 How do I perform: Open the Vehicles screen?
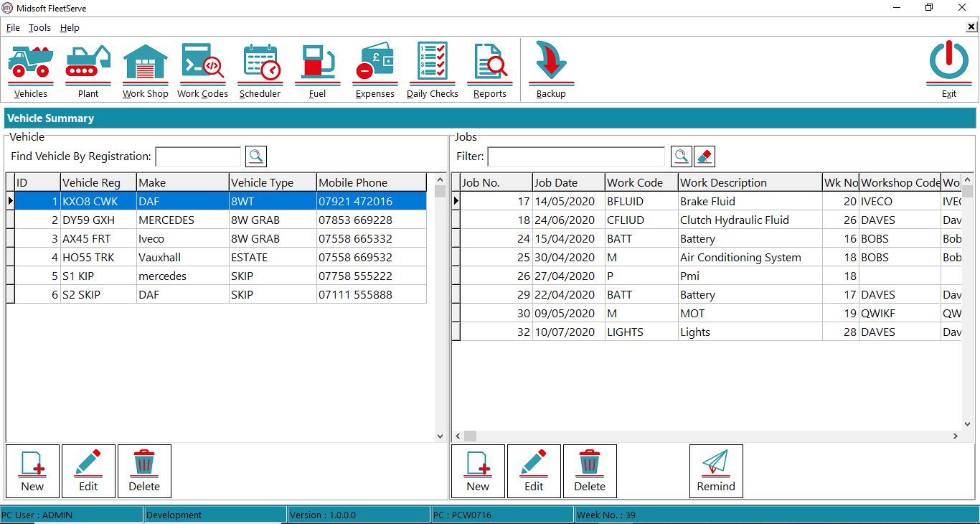[x=30, y=68]
